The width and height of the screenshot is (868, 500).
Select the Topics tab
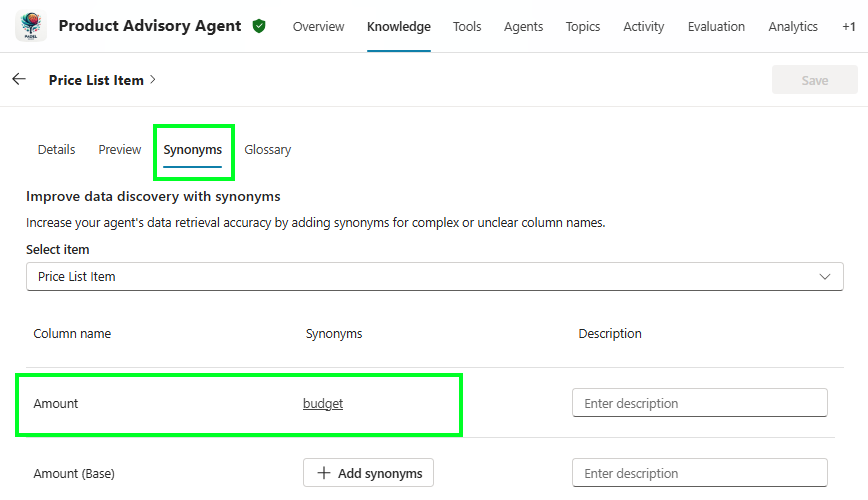coord(583,27)
